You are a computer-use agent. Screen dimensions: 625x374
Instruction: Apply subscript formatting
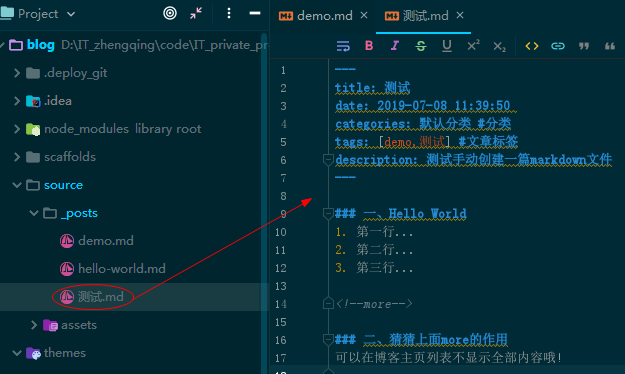[x=499, y=47]
